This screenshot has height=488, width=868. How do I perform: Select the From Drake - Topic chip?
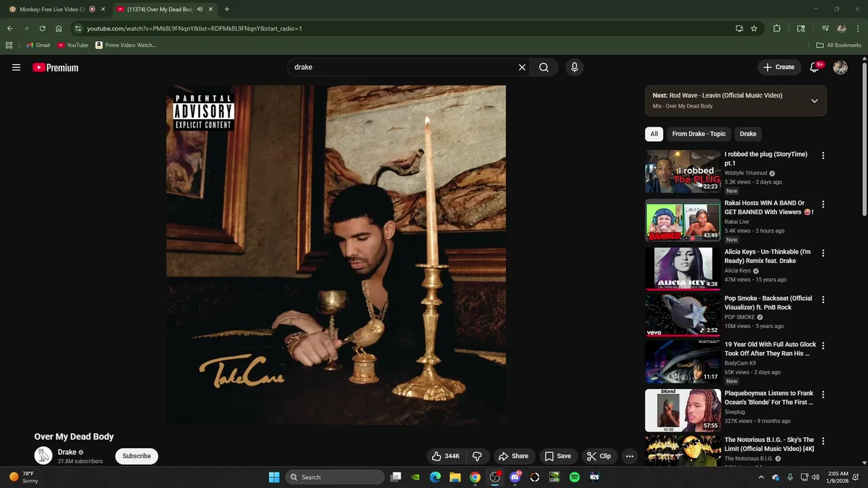(699, 134)
